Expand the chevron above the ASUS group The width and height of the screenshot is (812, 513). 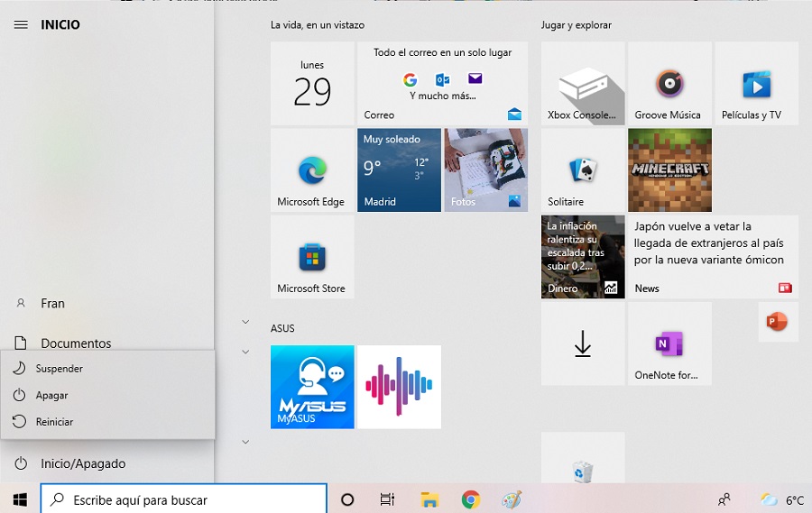coord(245,321)
